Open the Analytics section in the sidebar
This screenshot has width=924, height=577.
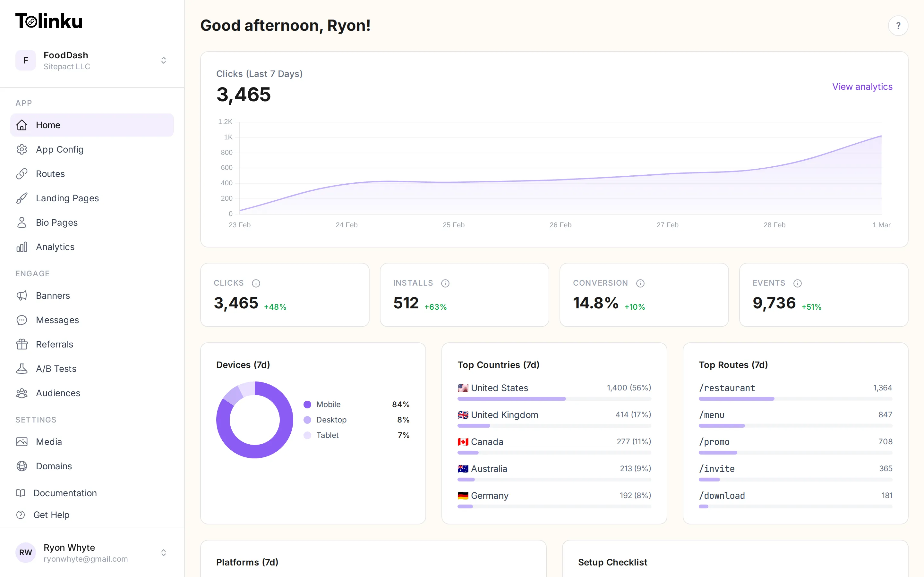[55, 247]
